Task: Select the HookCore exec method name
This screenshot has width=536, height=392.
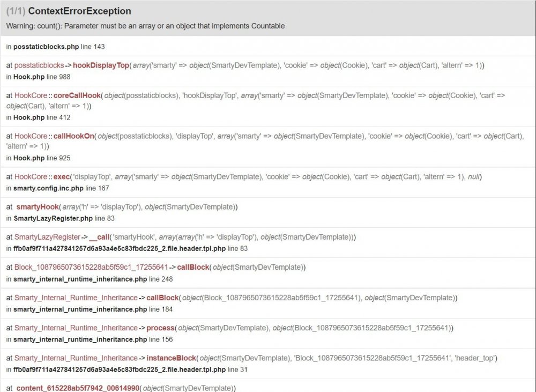Action: tap(61, 177)
